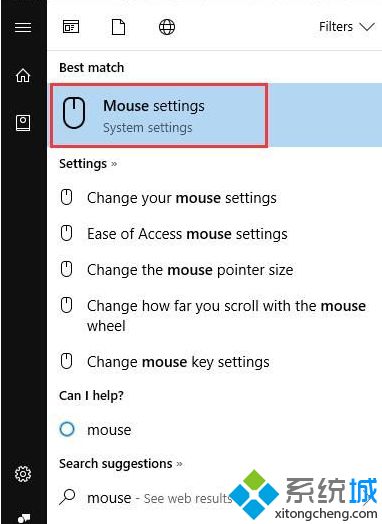Expand the Settings category header
Viewport: 382px width, 524px height.
[x=88, y=164]
